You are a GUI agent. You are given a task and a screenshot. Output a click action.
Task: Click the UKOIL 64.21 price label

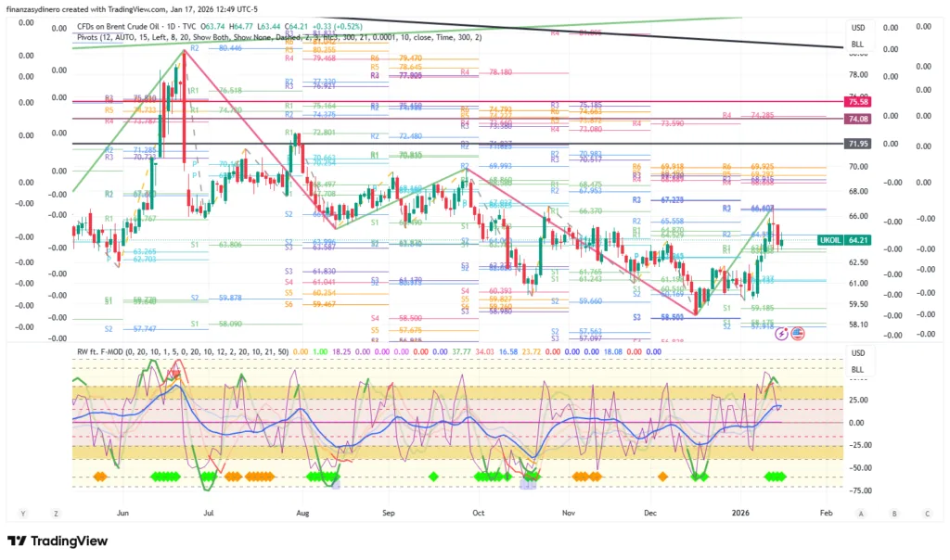point(843,240)
